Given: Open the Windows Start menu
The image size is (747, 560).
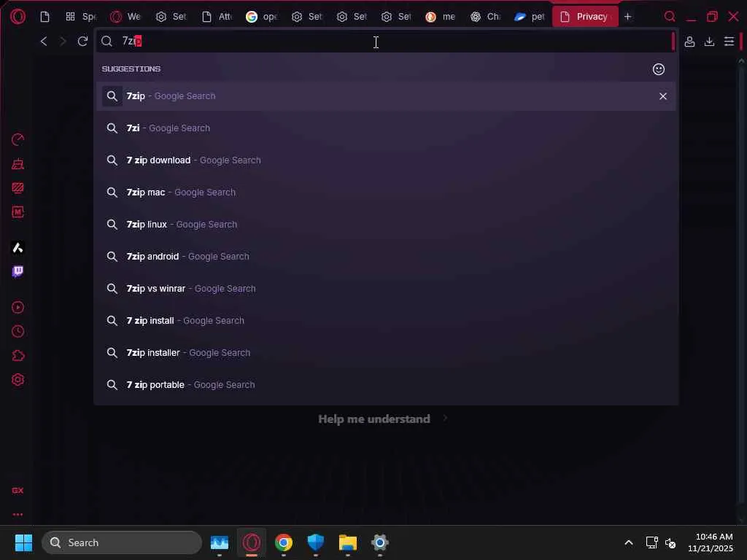Looking at the screenshot, I should tap(23, 542).
